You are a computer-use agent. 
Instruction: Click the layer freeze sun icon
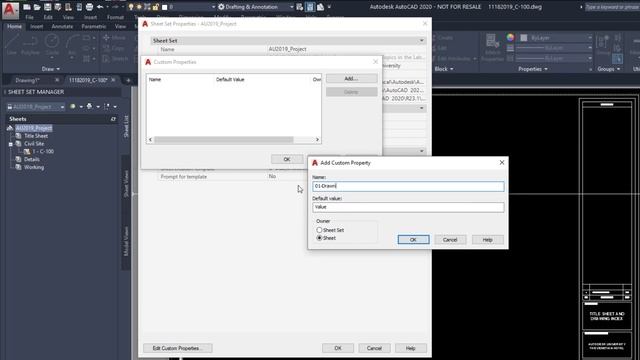pyautogui.click(x=139, y=7)
